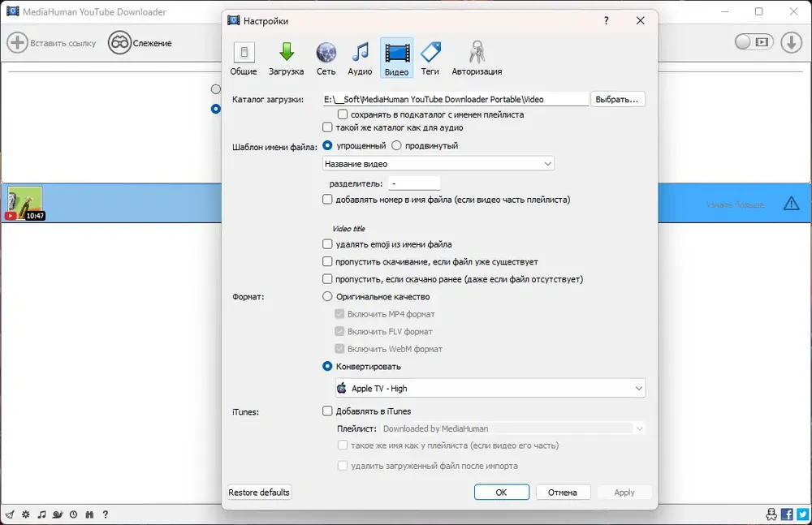Toggle the video mode switch in toolbar
The height and width of the screenshot is (525, 812).
pos(754,42)
